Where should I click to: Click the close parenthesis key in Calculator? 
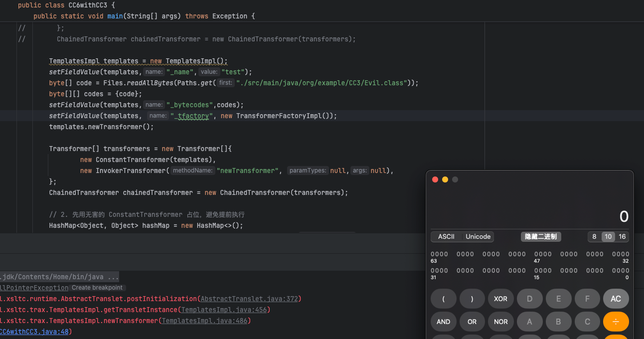[472, 299]
